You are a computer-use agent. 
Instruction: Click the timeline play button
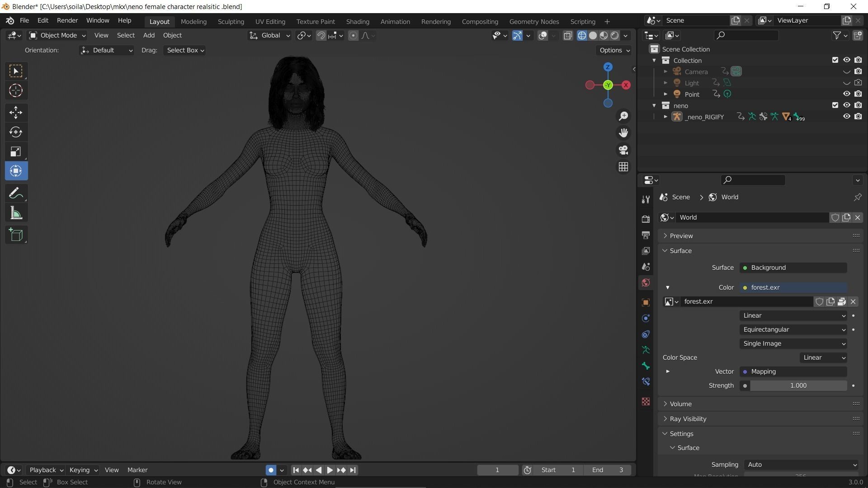(330, 470)
